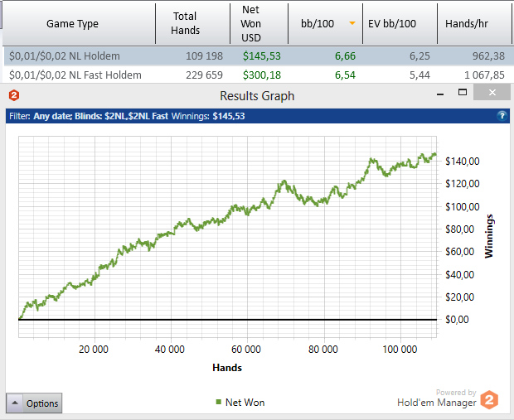Click the 6,54 bb/100 value

click(x=345, y=75)
